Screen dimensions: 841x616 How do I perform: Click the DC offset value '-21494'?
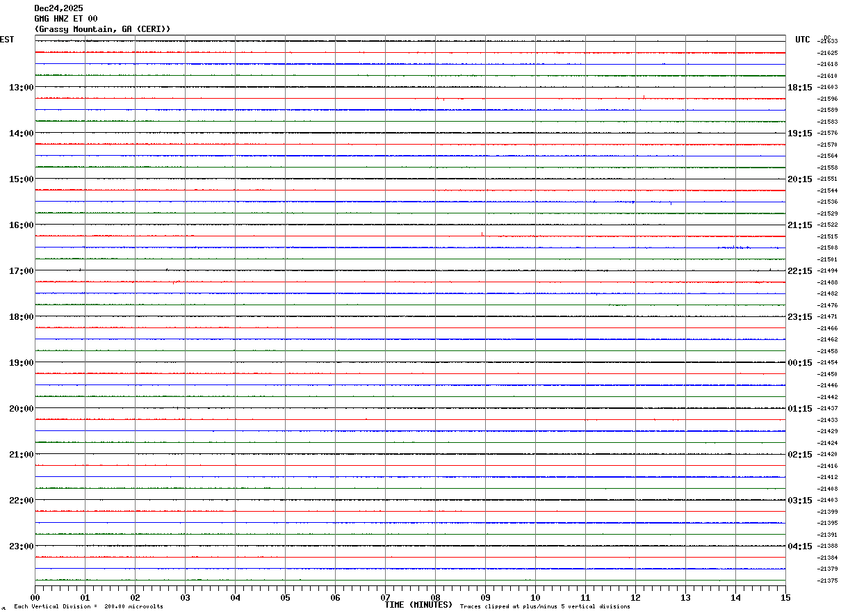pos(828,270)
